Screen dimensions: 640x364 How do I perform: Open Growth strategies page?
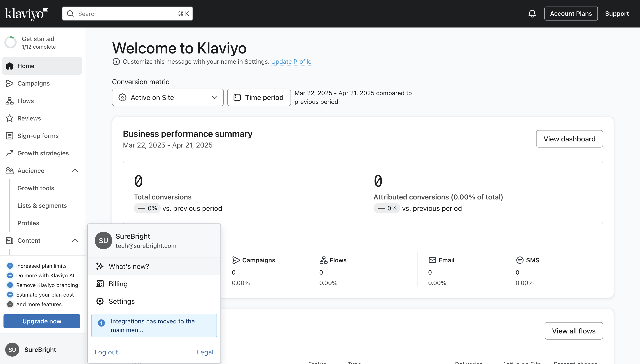(x=43, y=153)
